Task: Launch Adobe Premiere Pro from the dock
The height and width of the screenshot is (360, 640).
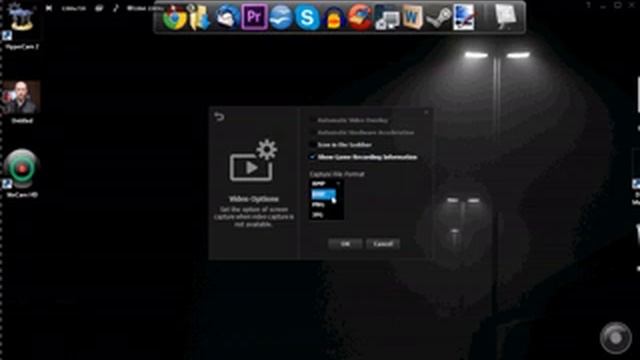Action: tap(254, 17)
